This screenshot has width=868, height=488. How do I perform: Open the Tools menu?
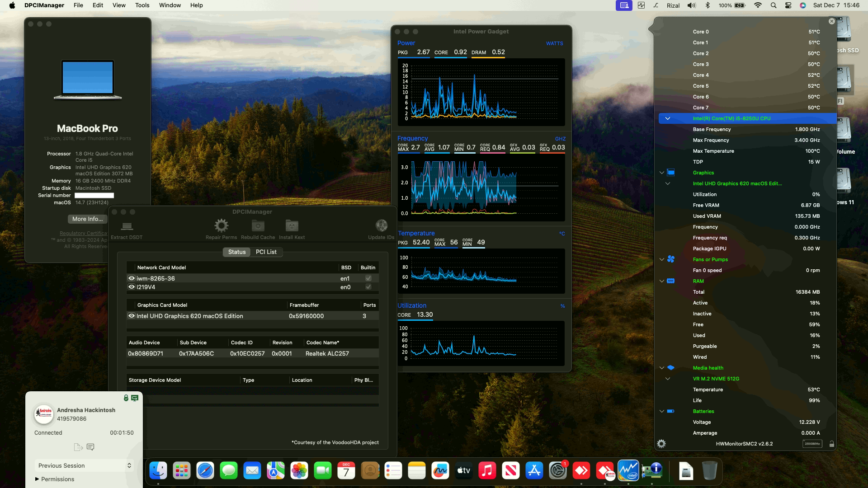point(142,5)
